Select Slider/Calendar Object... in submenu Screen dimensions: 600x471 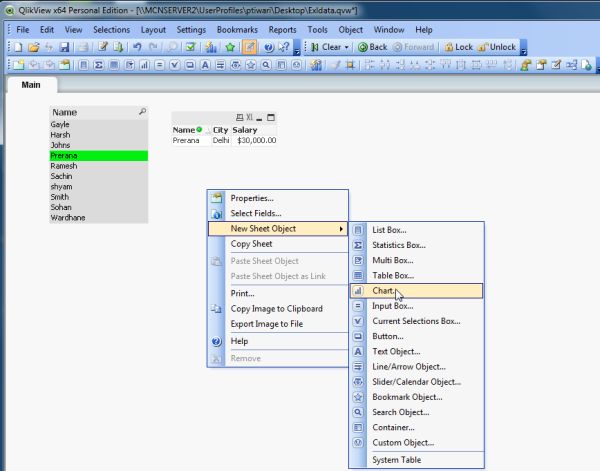coord(416,382)
